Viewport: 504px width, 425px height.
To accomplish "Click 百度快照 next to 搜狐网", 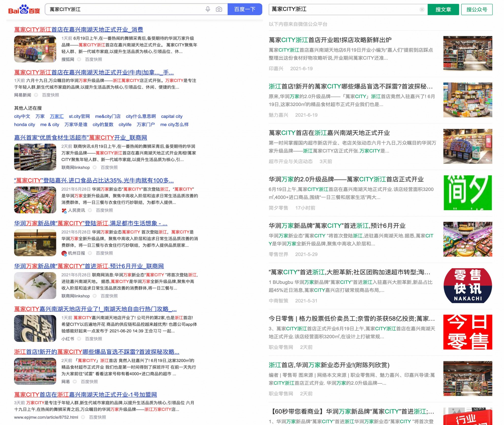I will (94, 59).
